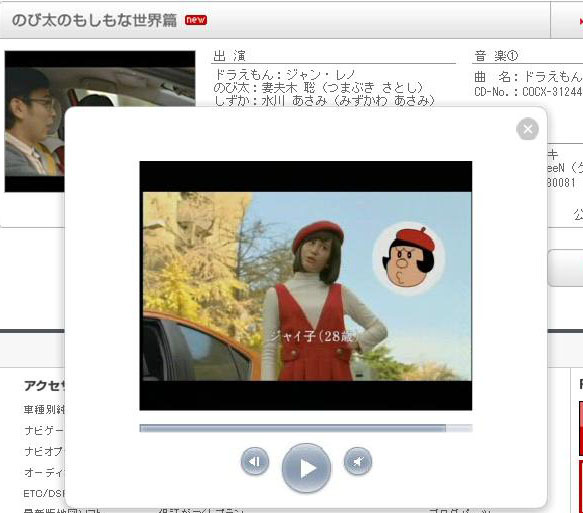Select the ナビオプ link in the left list
Screen dimensions: 583x513
coord(44,451)
